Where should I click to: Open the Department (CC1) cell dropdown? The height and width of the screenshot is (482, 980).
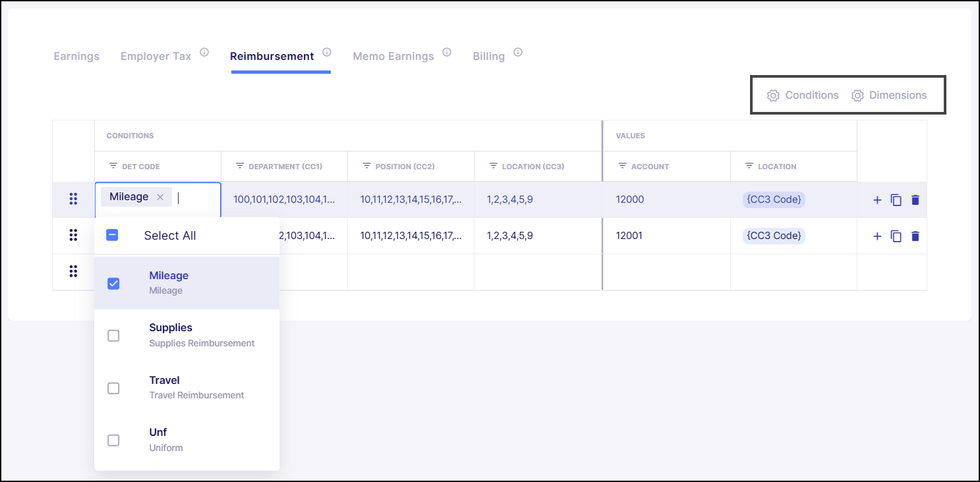coord(284,199)
